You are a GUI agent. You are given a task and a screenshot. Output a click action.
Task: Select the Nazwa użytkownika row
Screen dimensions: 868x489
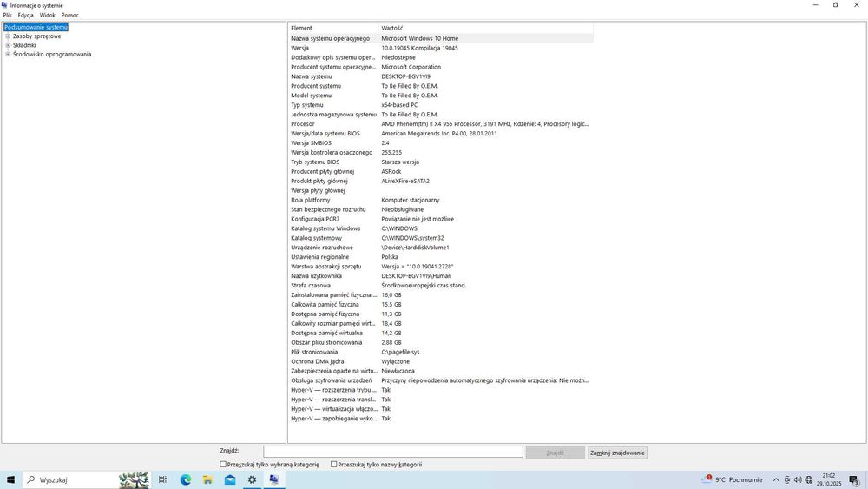tap(441, 276)
